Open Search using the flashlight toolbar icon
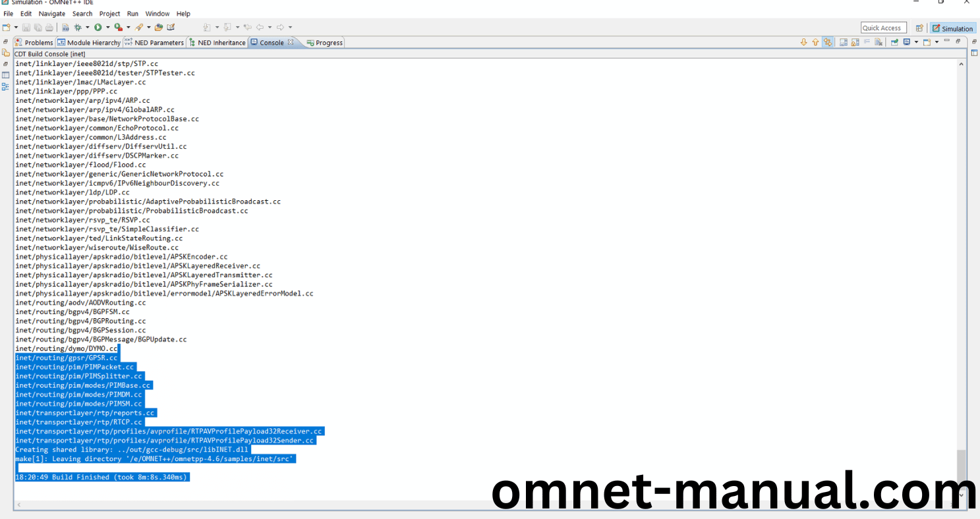Screen dimensions: 980x519 pyautogui.click(x=140, y=27)
